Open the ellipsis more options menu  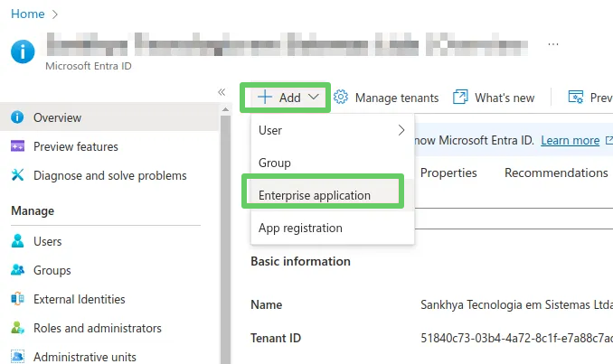pos(552,44)
